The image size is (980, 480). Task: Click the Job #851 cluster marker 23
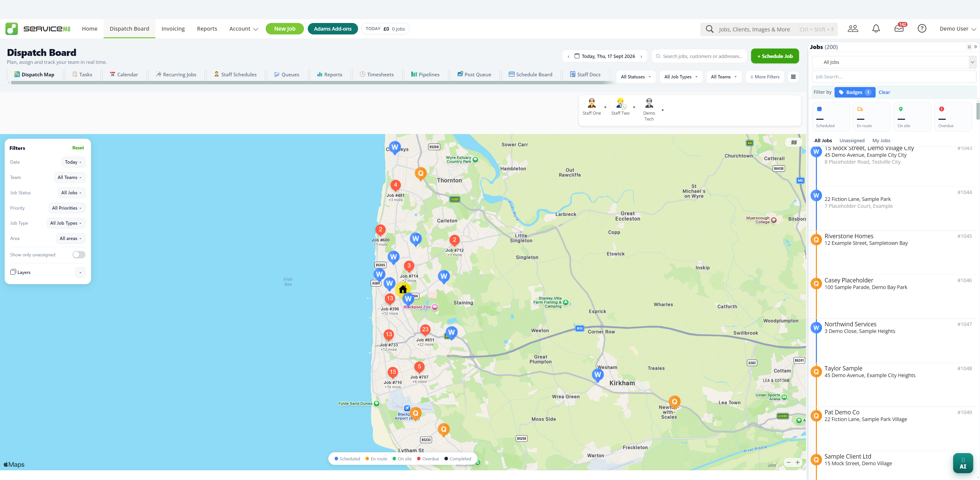425,330
